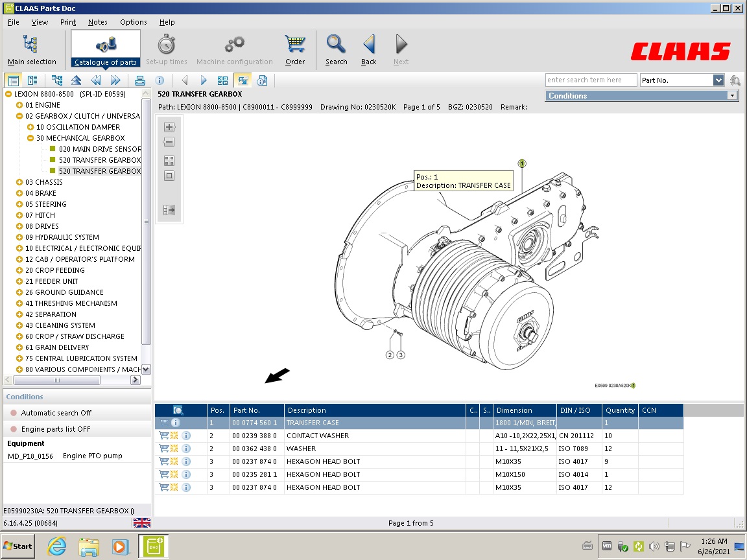Select 020 MAIN DRIVE SENSOR tree item
Viewport: 747px width, 560px height.
click(100, 149)
